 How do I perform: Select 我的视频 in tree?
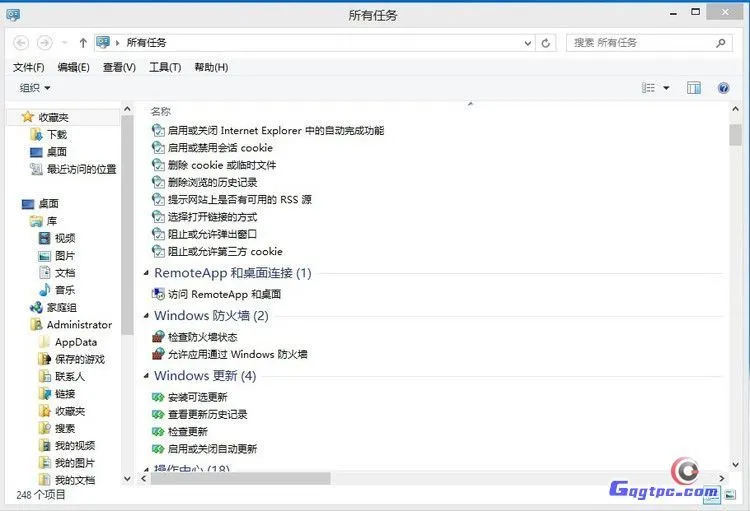coord(75,446)
